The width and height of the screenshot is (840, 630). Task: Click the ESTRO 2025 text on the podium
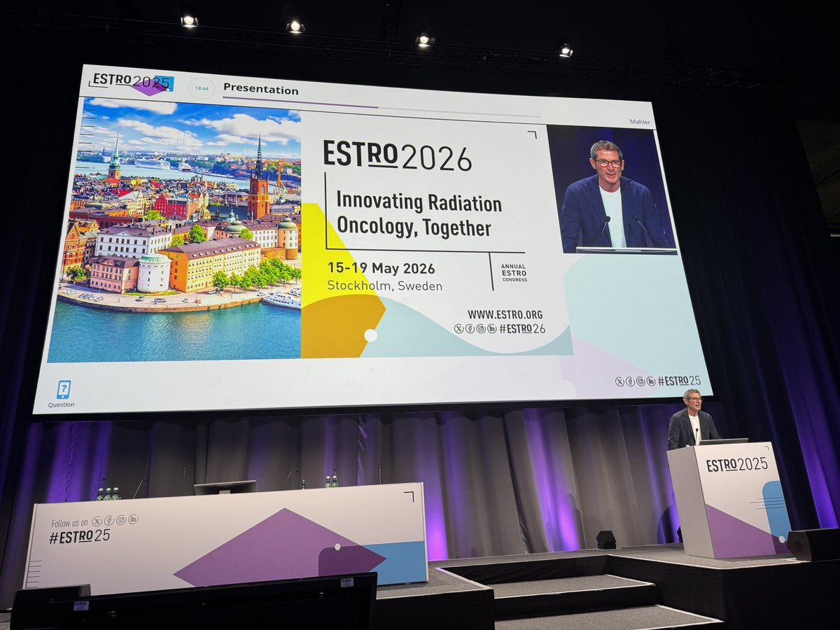pos(736,465)
